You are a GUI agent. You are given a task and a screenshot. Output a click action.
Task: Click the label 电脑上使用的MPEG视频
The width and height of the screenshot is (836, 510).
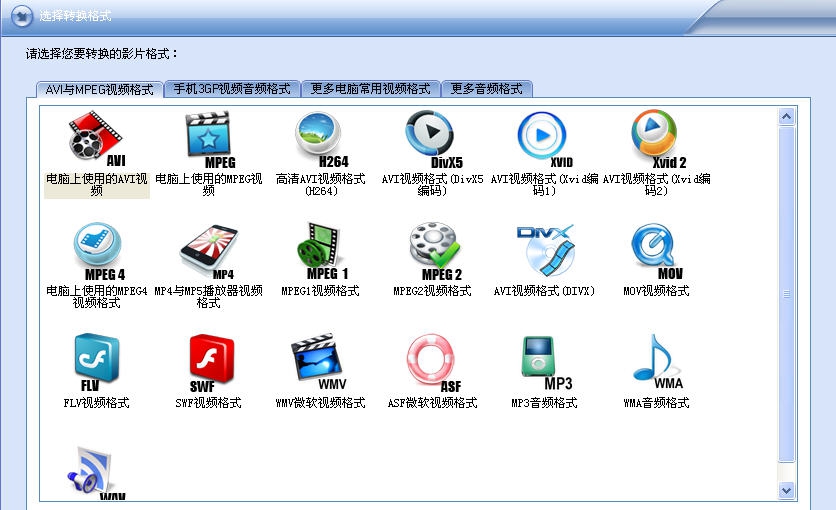[208, 184]
